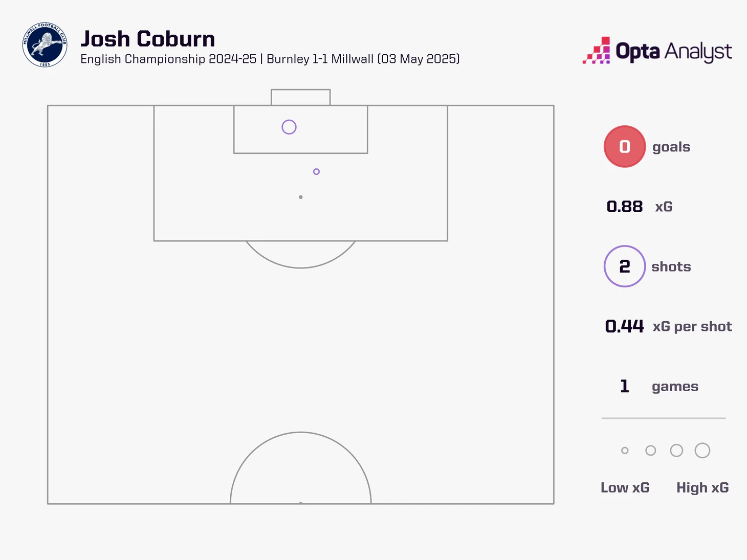This screenshot has height=560, width=747.
Task: Click the Low xG label
Action: [x=625, y=487]
